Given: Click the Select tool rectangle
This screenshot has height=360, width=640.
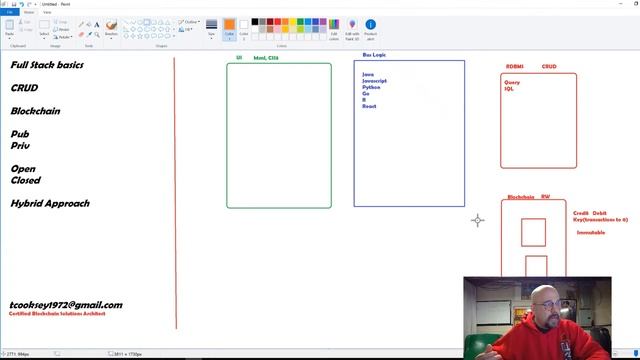Looking at the screenshot, I should [44, 25].
